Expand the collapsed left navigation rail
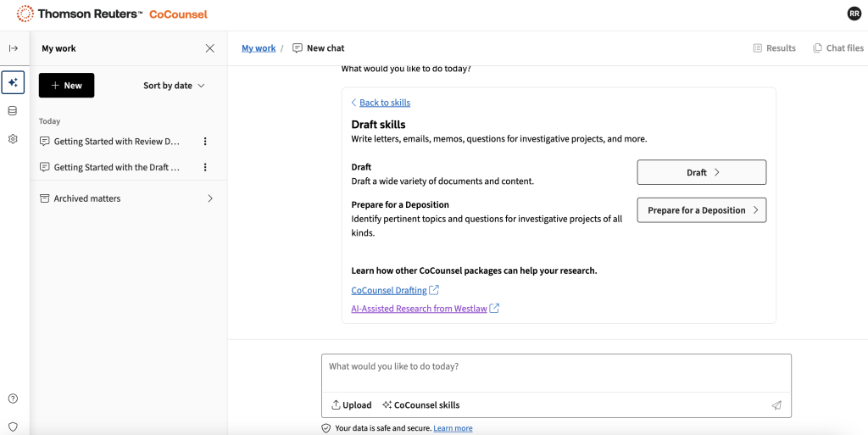The height and width of the screenshot is (435, 868). click(13, 48)
